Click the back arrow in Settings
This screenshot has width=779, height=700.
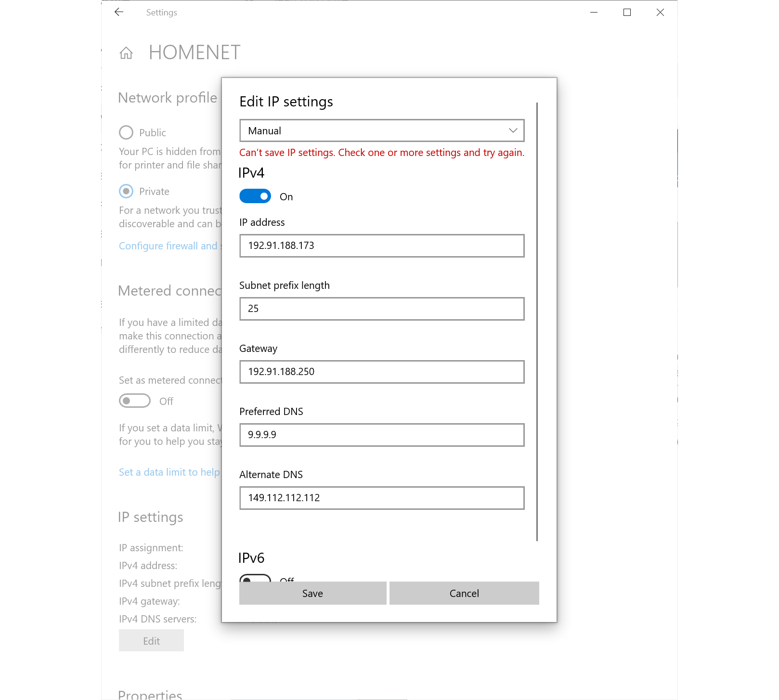[x=119, y=12]
